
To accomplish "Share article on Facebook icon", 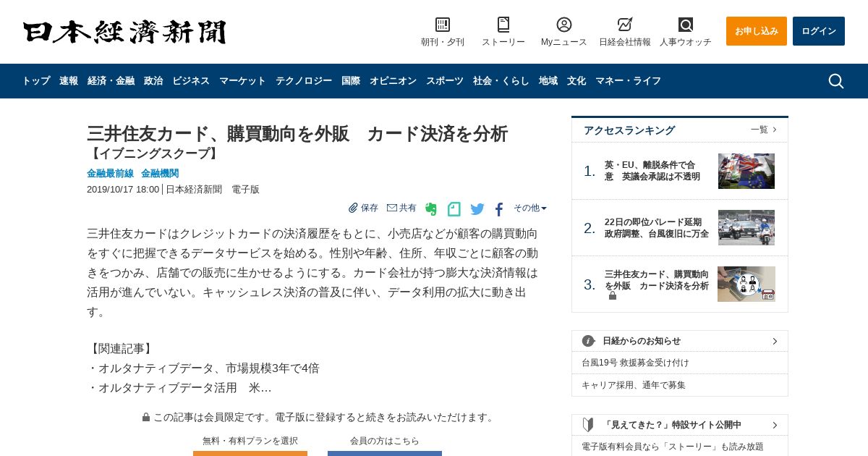I will 499,209.
